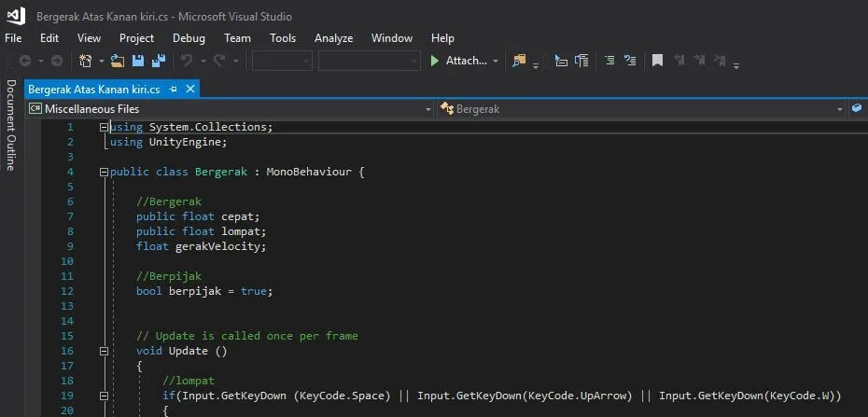Go to the next bookmark icon
The image size is (868, 417).
pyautogui.click(x=699, y=61)
